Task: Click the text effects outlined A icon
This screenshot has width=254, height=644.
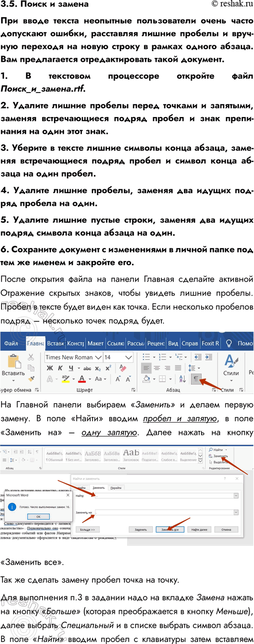Action: (50, 379)
